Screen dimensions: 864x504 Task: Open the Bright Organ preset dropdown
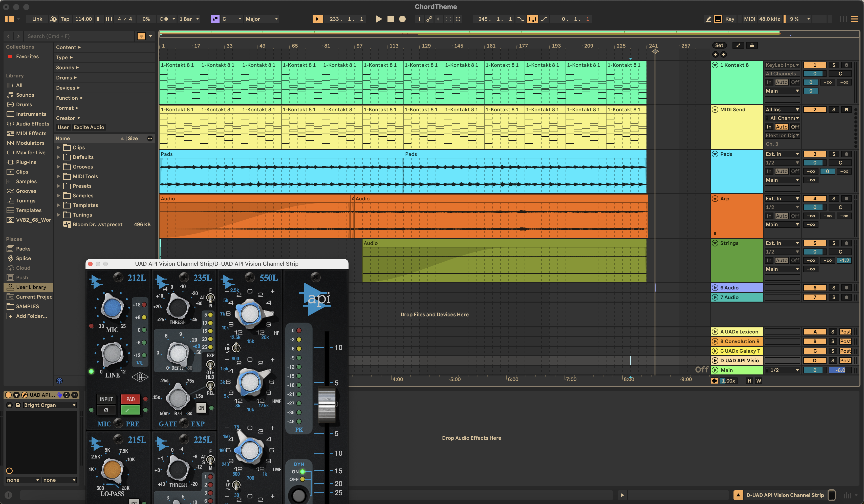coord(49,405)
